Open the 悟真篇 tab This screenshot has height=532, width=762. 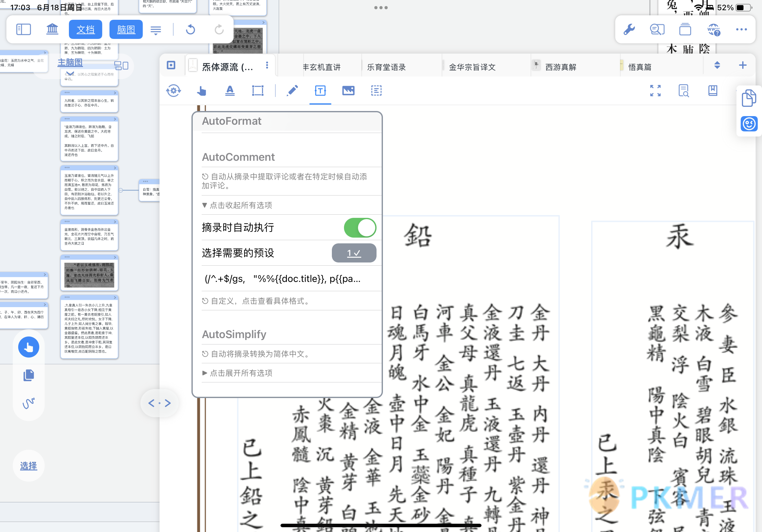[640, 67]
